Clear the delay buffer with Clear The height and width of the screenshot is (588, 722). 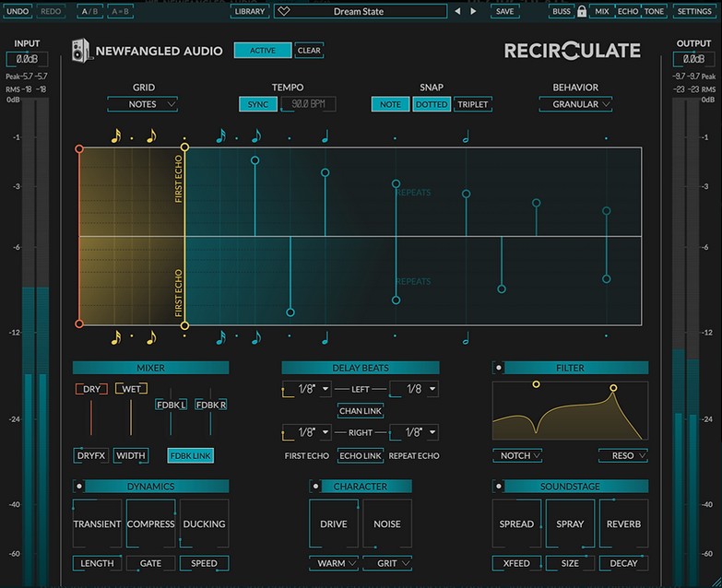click(x=309, y=50)
